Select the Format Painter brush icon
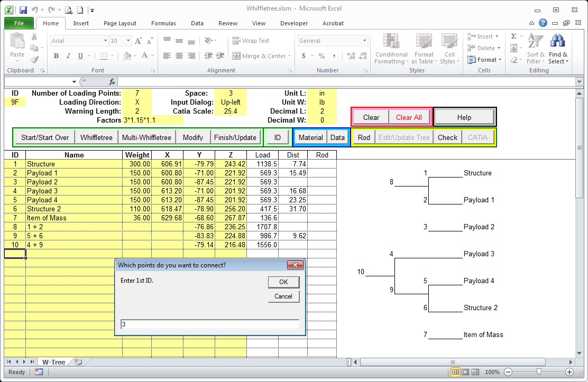Image resolution: width=588 pixels, height=382 pixels. click(x=34, y=59)
